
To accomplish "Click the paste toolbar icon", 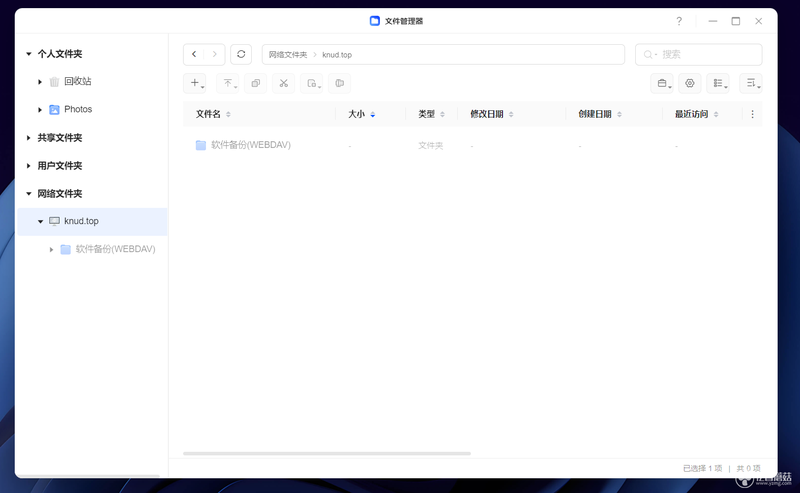I will (x=312, y=83).
